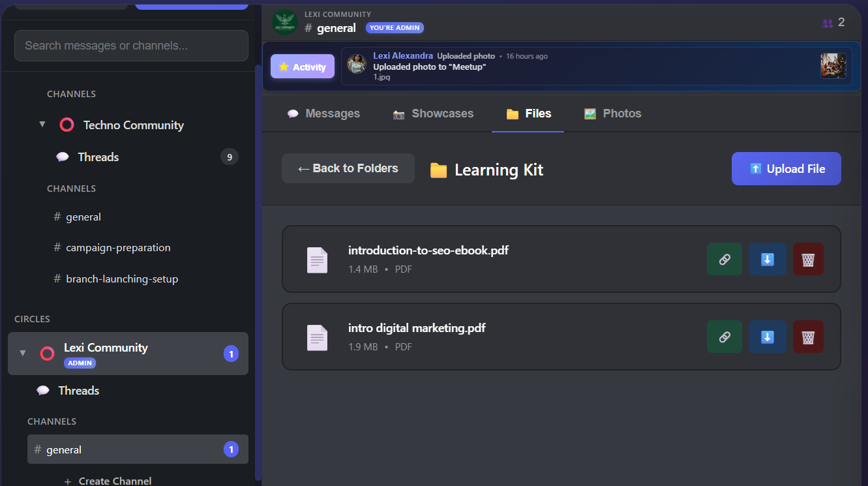Open Threads under Techno Community
Screen dimensions: 868x486
[x=98, y=157]
